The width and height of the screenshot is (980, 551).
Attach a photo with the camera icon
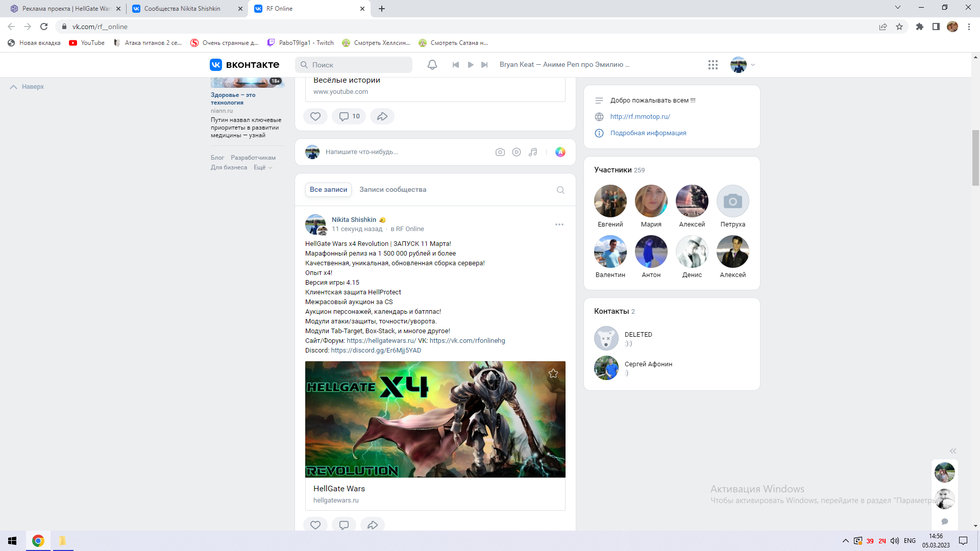coord(500,152)
